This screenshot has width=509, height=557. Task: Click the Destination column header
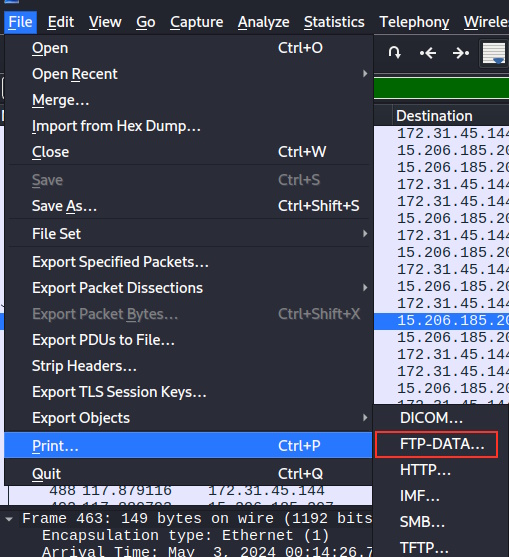tap(451, 116)
